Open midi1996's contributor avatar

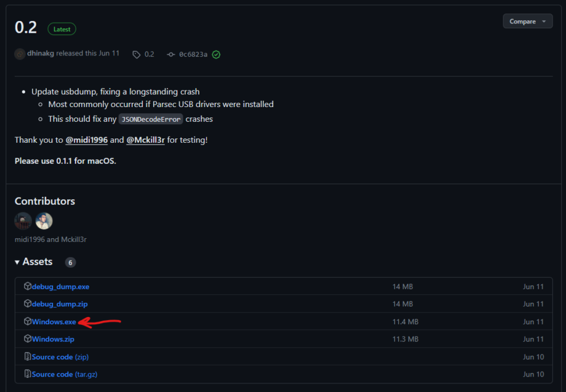(23, 221)
